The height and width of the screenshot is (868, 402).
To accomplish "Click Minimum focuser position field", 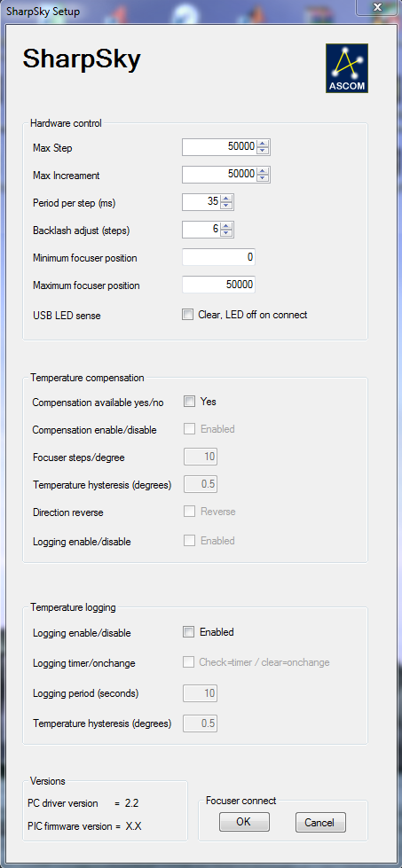I will coord(218,257).
